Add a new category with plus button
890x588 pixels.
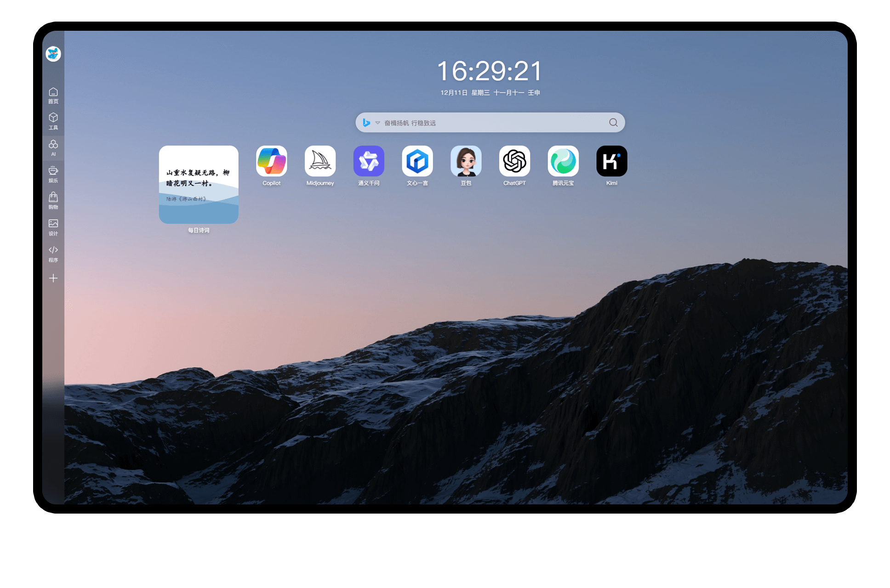pos(53,278)
